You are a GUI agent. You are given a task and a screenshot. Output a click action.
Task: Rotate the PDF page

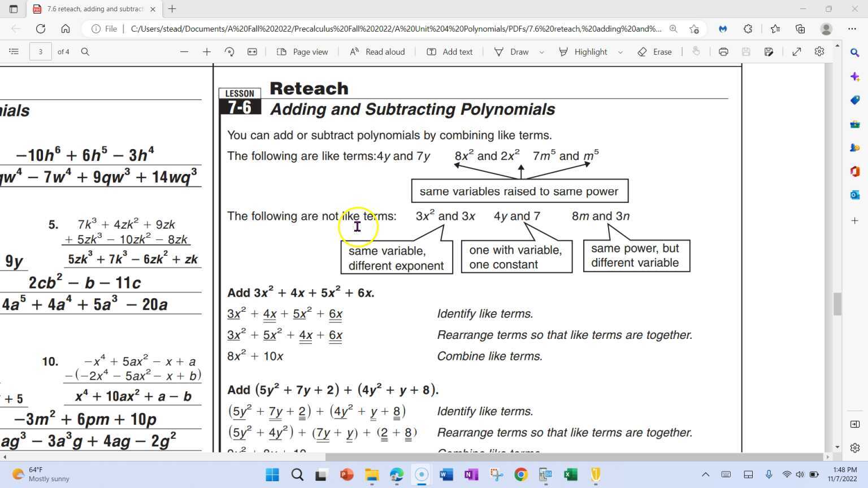tap(229, 51)
